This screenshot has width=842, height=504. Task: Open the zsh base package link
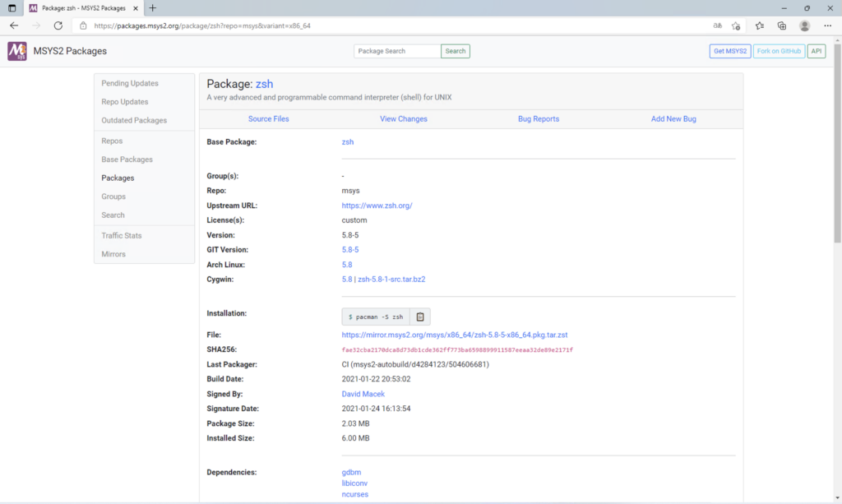348,142
